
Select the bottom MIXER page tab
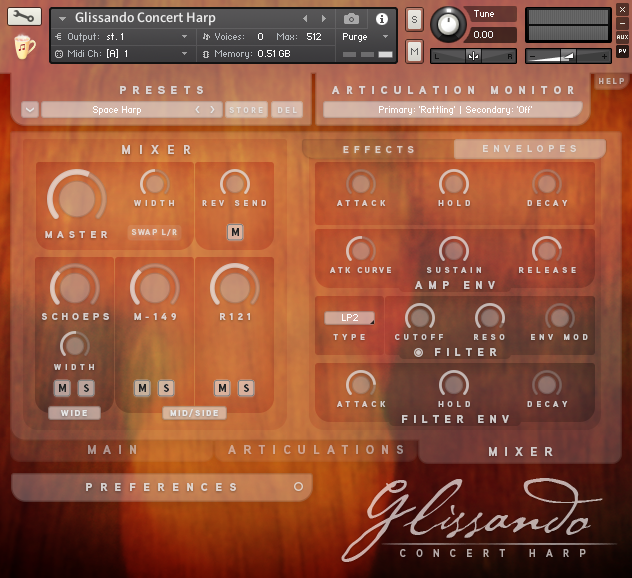(521, 452)
